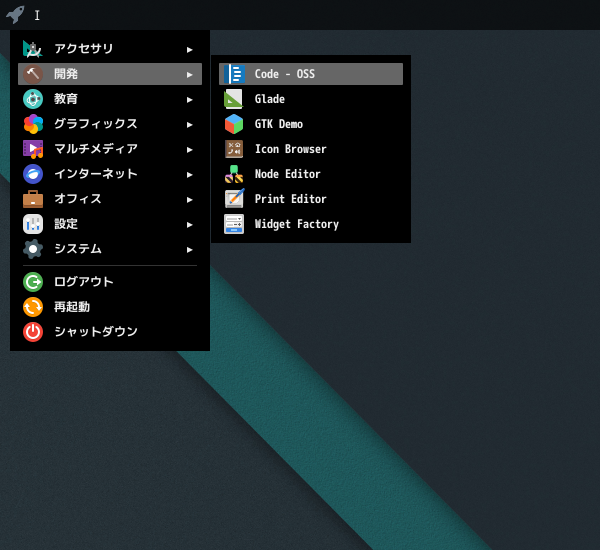Launch Widget Factory from the submenu
Viewport: 600px width, 550px height.
tap(296, 224)
